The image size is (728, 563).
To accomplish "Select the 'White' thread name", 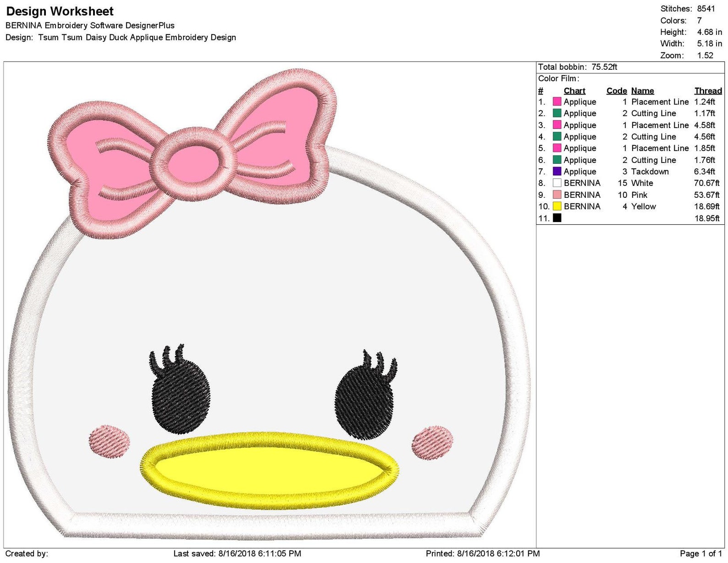I will (x=642, y=183).
